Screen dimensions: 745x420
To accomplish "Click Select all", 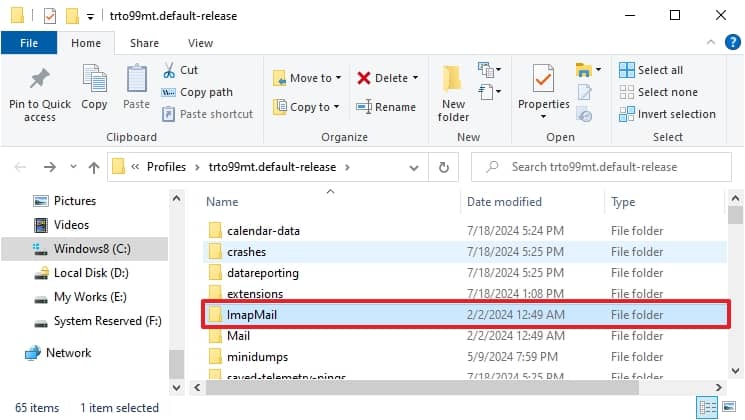I will click(650, 70).
